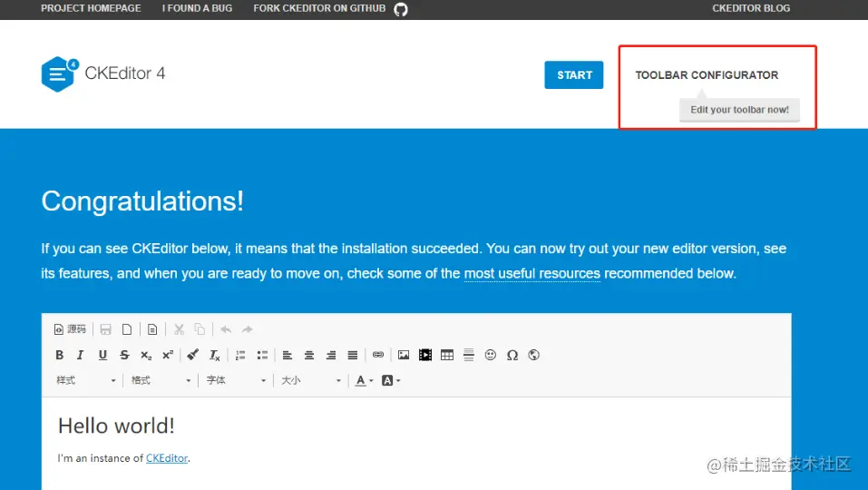Click the CKEditor 4 hexagon logo
Screen dimensions: 868x490
(x=59, y=73)
